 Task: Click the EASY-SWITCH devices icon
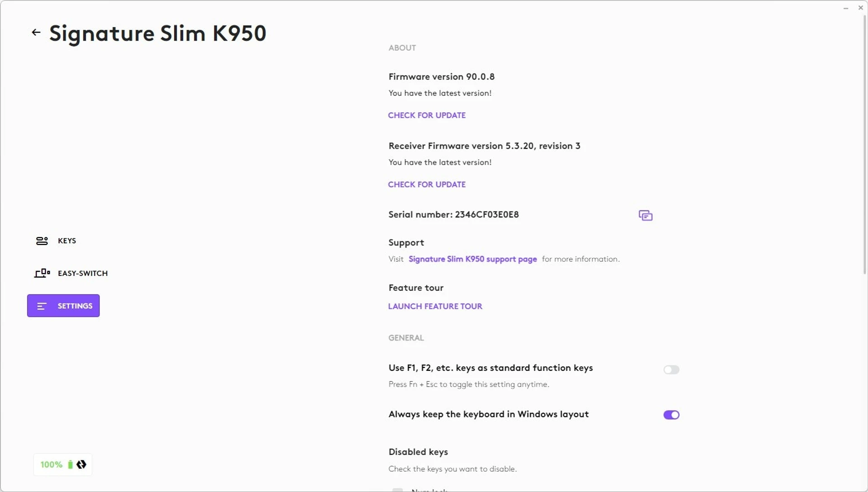click(42, 273)
